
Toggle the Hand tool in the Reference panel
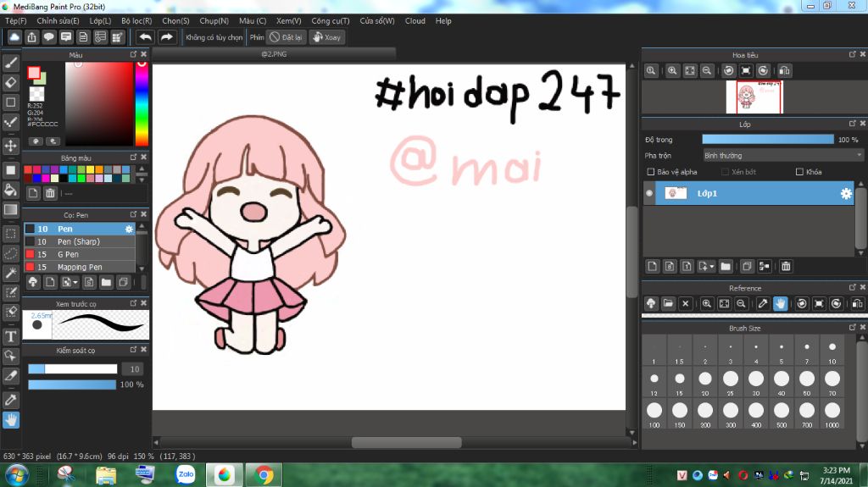(x=780, y=303)
